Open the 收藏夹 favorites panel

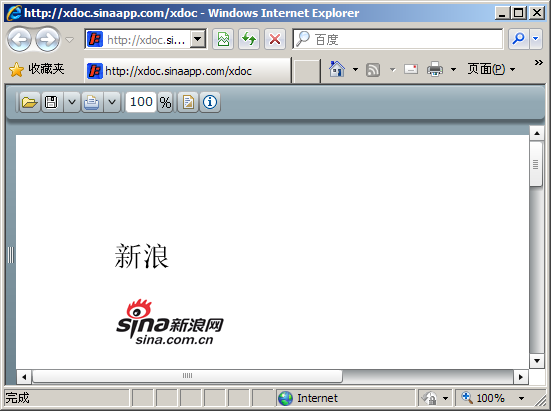(37, 69)
